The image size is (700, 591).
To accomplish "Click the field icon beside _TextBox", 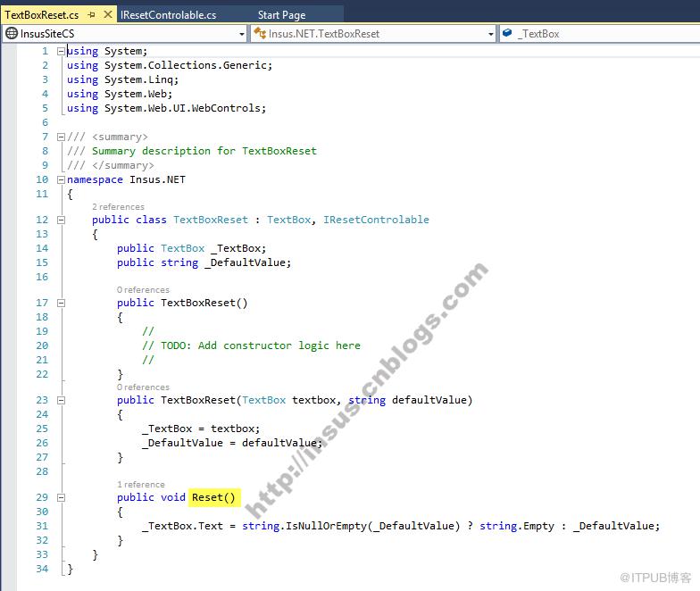I will [x=507, y=33].
